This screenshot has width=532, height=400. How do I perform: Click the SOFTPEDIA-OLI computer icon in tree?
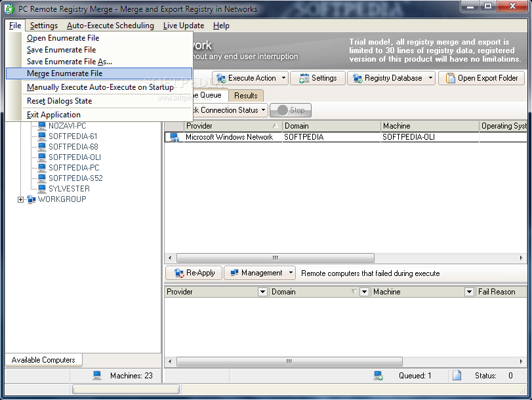[x=42, y=157]
